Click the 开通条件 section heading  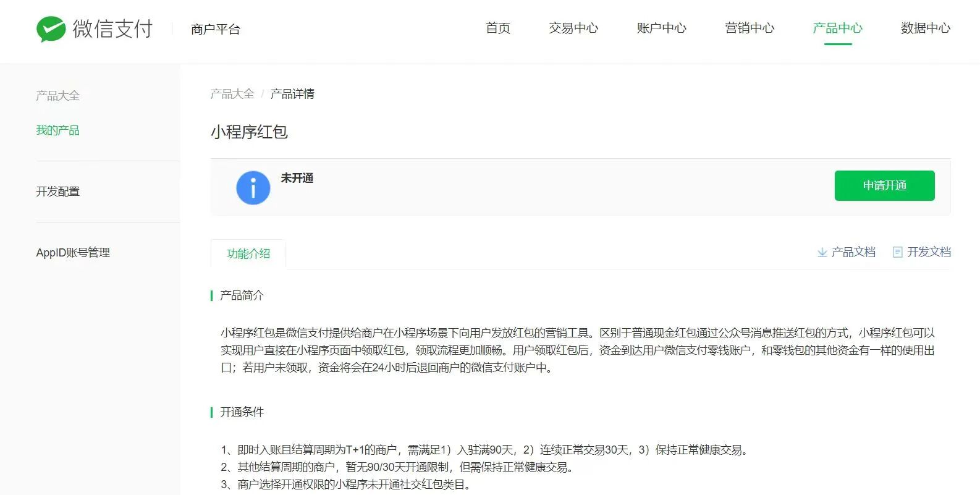click(242, 412)
